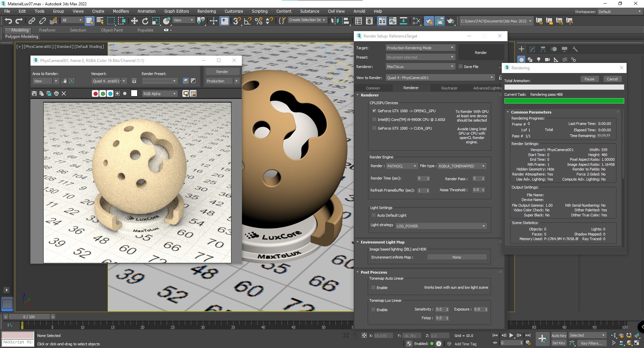This screenshot has width=644, height=348.
Task: Uncheck GeForce GTX 1080 OPENCL_GPU device
Action: click(x=374, y=111)
